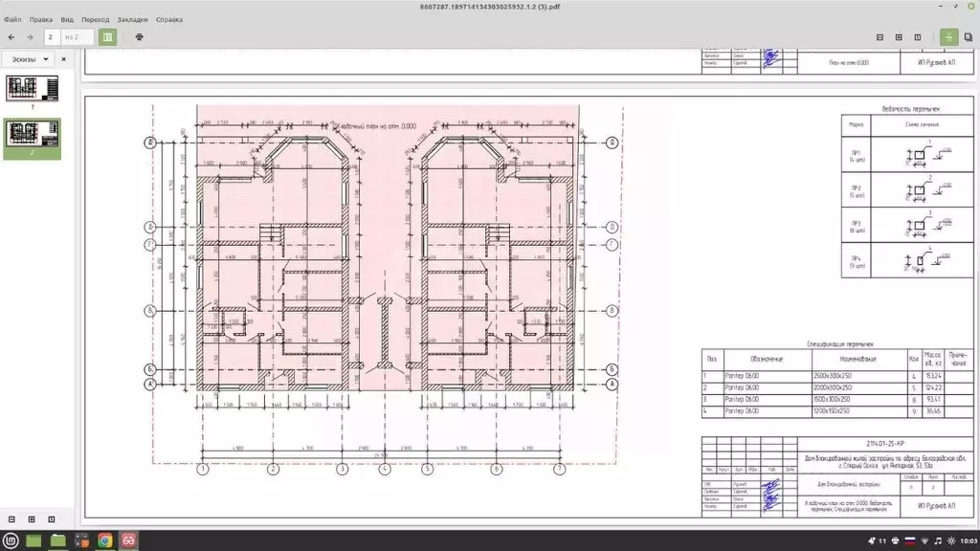
Task: Go to the previous page arrow
Action: (11, 37)
